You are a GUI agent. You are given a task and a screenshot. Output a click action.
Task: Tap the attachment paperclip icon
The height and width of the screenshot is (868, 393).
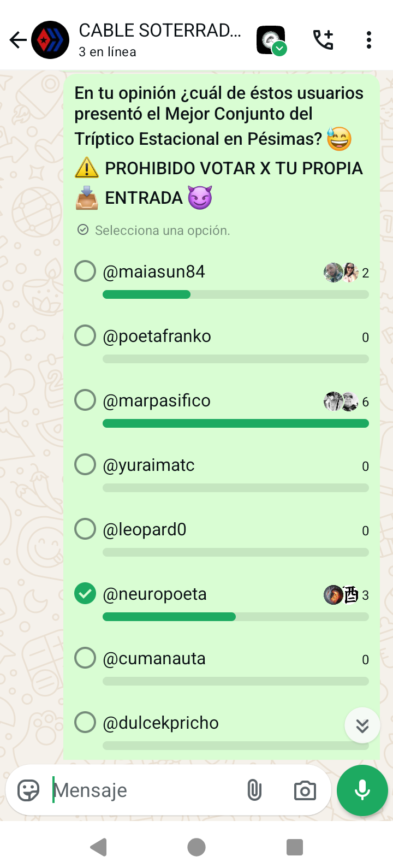pyautogui.click(x=254, y=790)
